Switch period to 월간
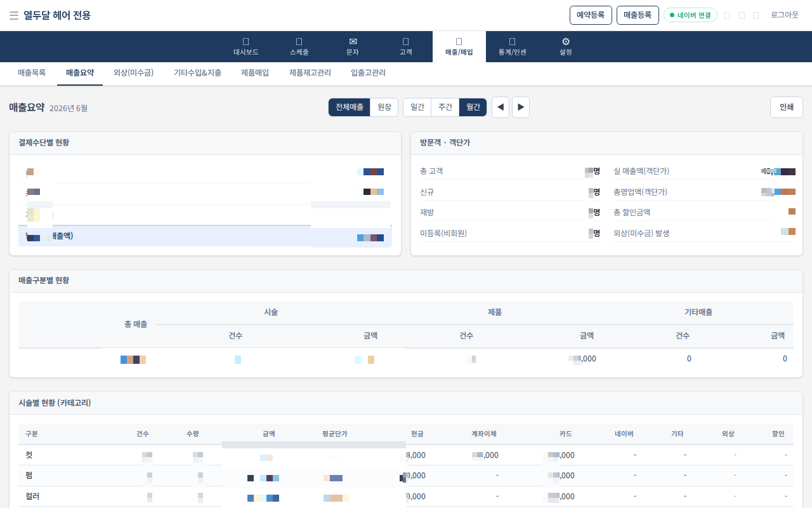This screenshot has width=812, height=508. pyautogui.click(x=473, y=107)
